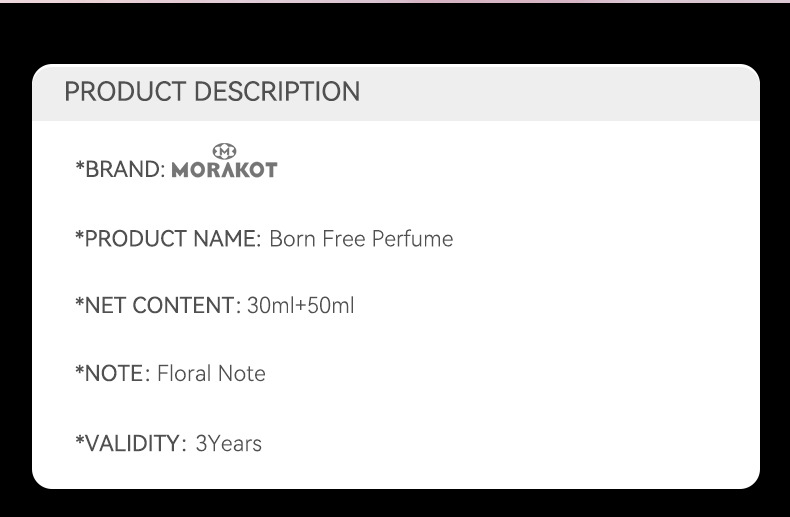Screen dimensions: 790x517
Task: Click the word 'Note' after 'Floral'
Action: coord(243,374)
